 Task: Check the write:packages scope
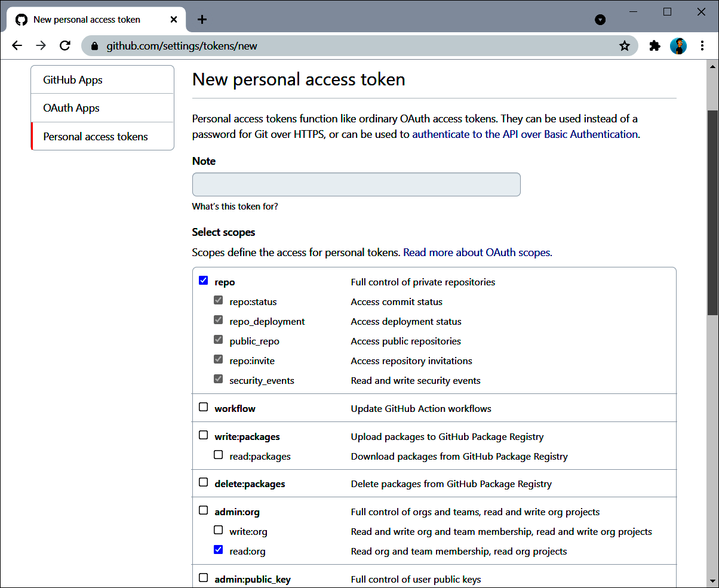(204, 435)
